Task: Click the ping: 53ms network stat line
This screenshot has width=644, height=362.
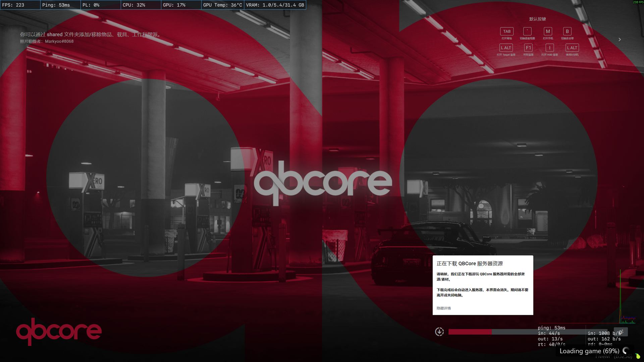Action: [x=551, y=328]
